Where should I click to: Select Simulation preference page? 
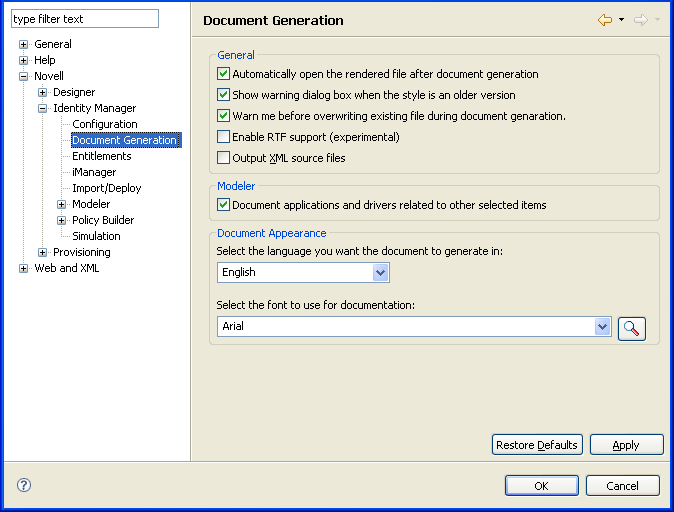(96, 236)
